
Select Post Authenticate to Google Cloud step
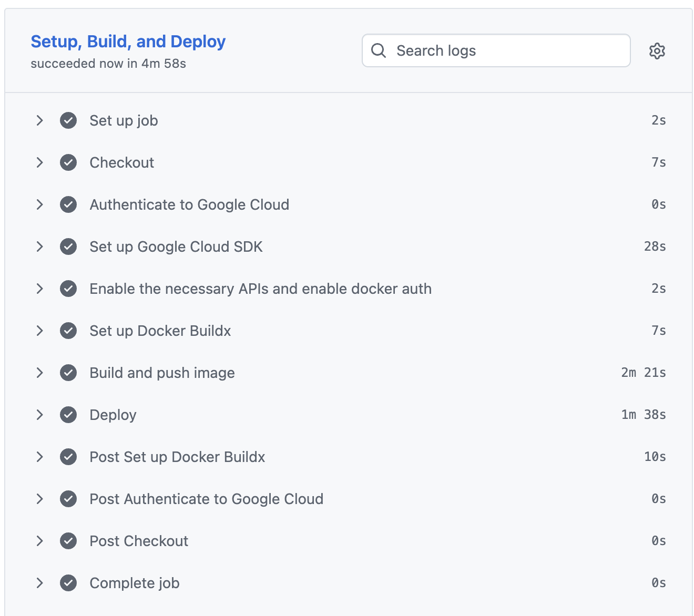(206, 499)
